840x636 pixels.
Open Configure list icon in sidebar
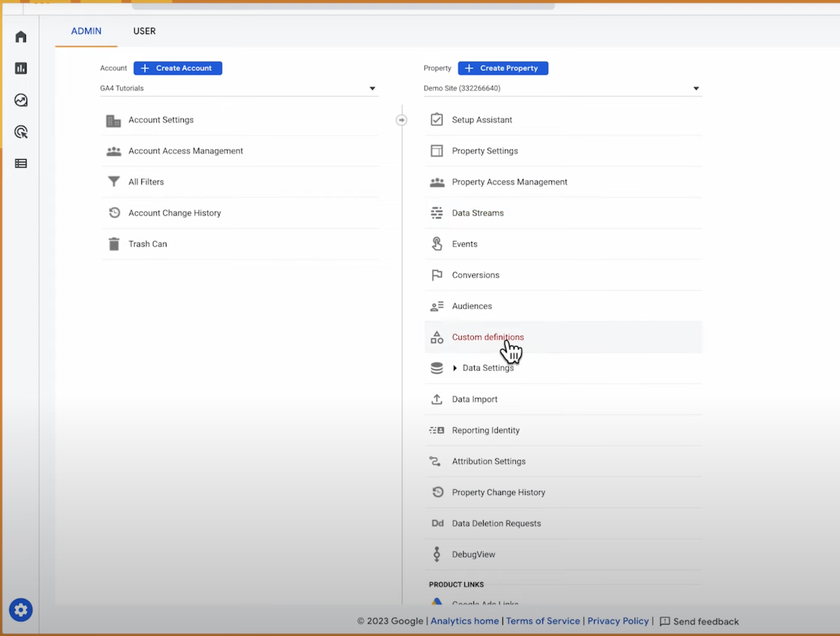[21, 164]
